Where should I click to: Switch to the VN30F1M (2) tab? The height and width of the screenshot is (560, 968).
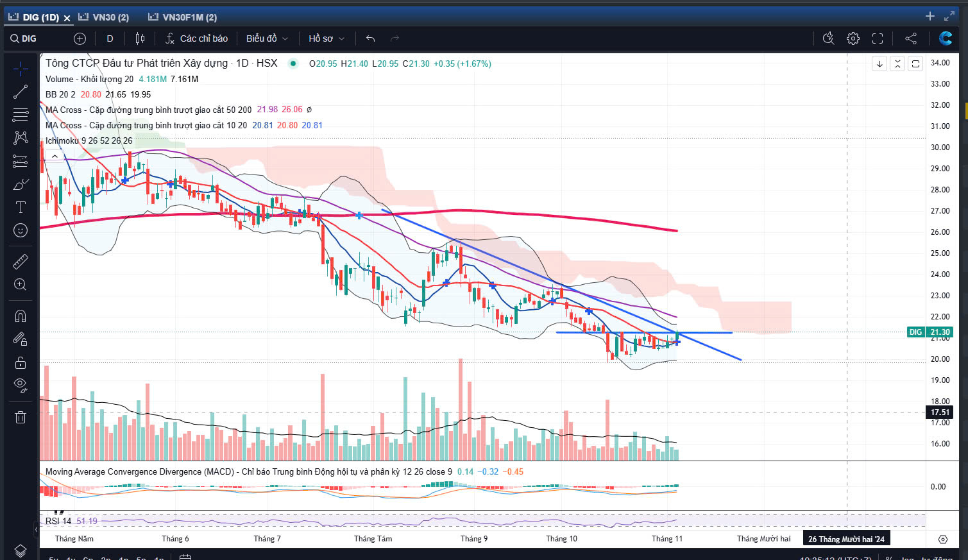click(x=183, y=17)
